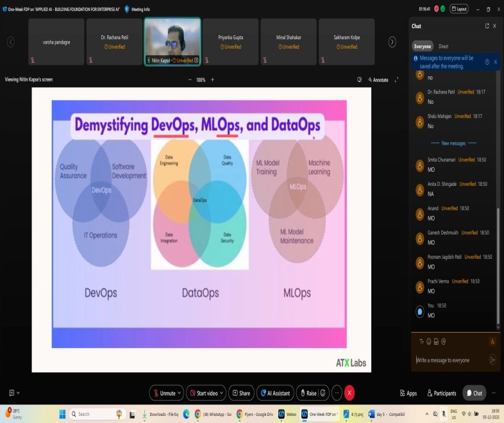Open the Apps panel

tap(408, 393)
